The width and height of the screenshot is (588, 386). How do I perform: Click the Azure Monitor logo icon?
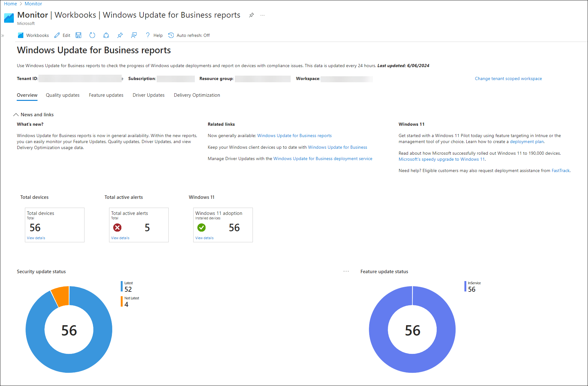point(9,18)
